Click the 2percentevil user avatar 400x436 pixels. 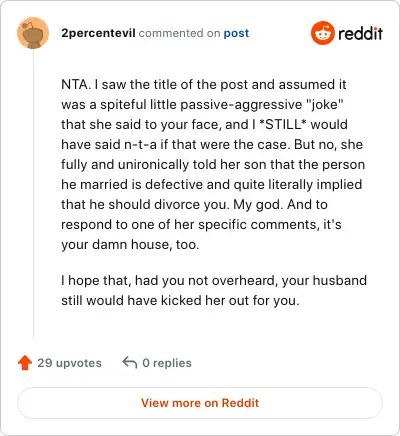coord(33,33)
